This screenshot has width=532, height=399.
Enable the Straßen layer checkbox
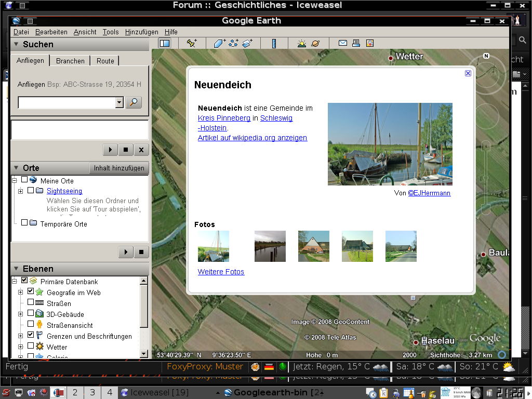pos(31,302)
